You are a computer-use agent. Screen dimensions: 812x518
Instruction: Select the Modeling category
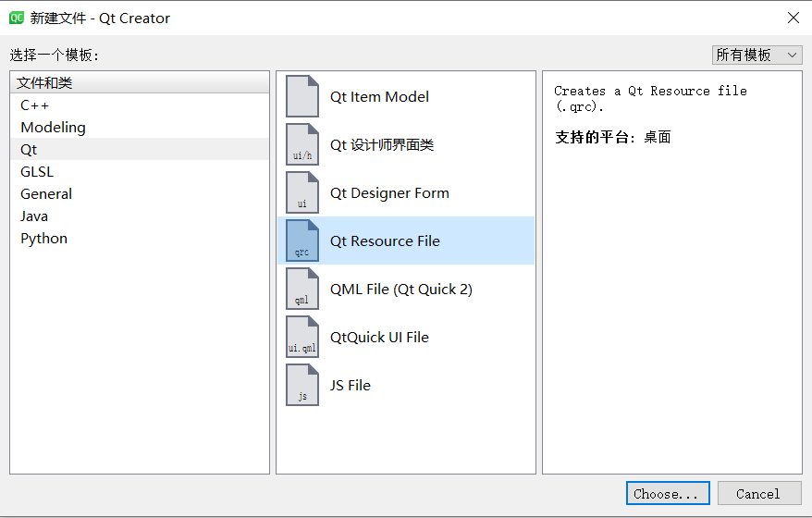tap(140, 128)
